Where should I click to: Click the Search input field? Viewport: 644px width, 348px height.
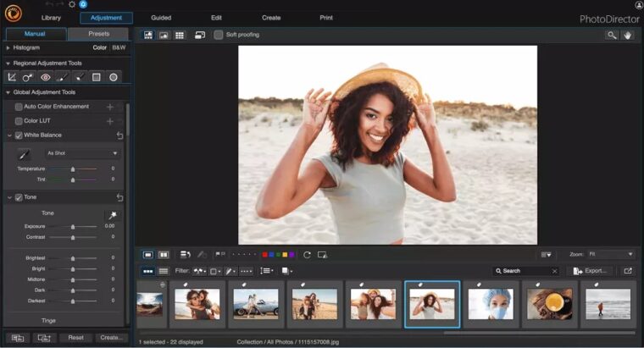pos(525,271)
